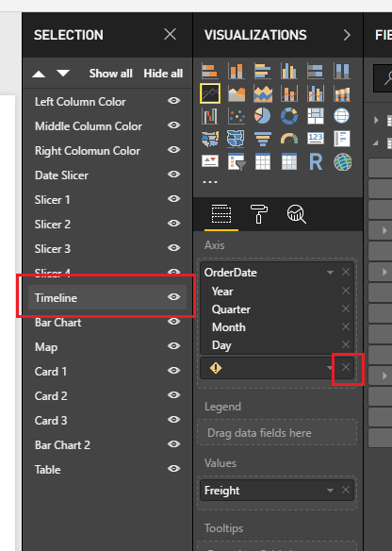Image resolution: width=392 pixels, height=551 pixels.
Task: Remove the broken warning field from Axis
Action: click(346, 367)
